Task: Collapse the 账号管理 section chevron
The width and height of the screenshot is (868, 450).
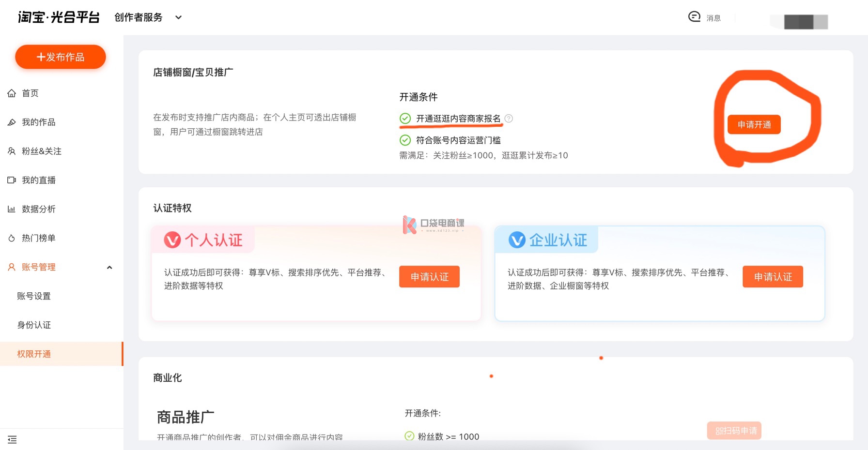Action: point(109,267)
